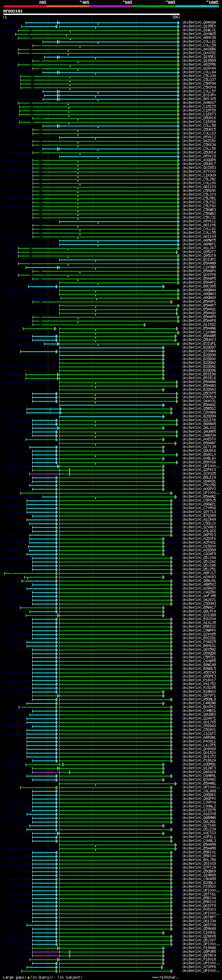This screenshot has height=980, width=222.
Task: Click the =100char. scale legend
Action: coord(165,977)
